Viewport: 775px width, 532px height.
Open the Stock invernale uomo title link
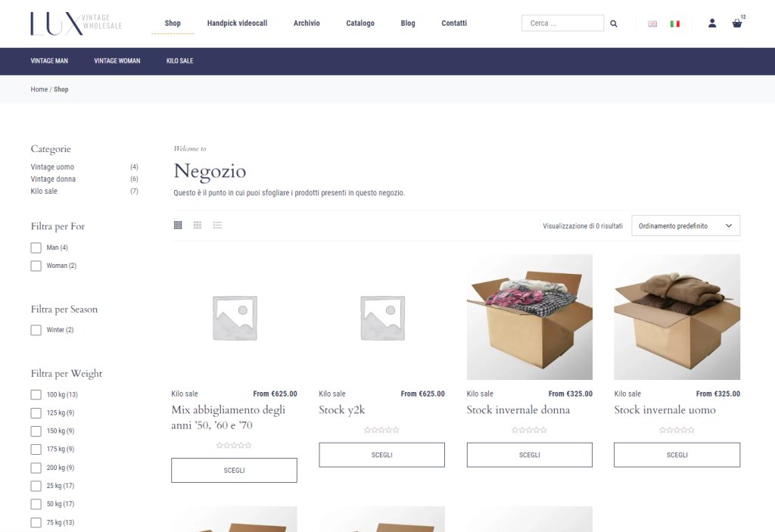click(665, 410)
